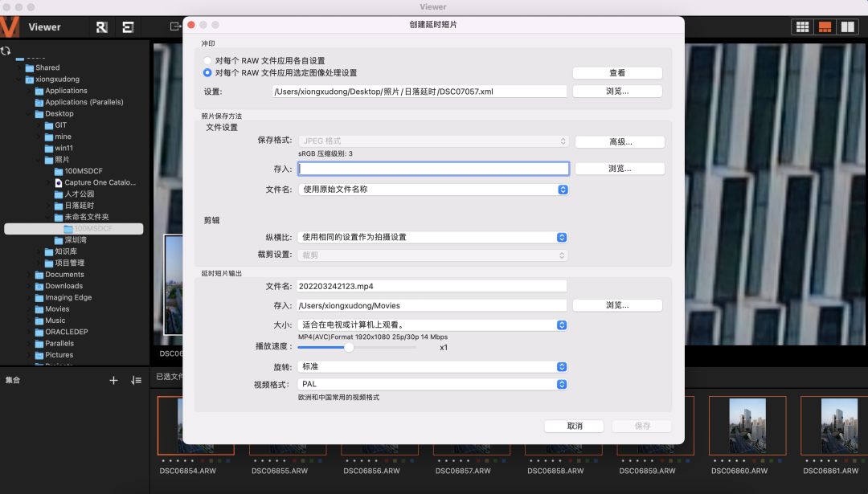This screenshot has height=494, width=868.
Task: Click the 查看 view button
Action: point(617,73)
